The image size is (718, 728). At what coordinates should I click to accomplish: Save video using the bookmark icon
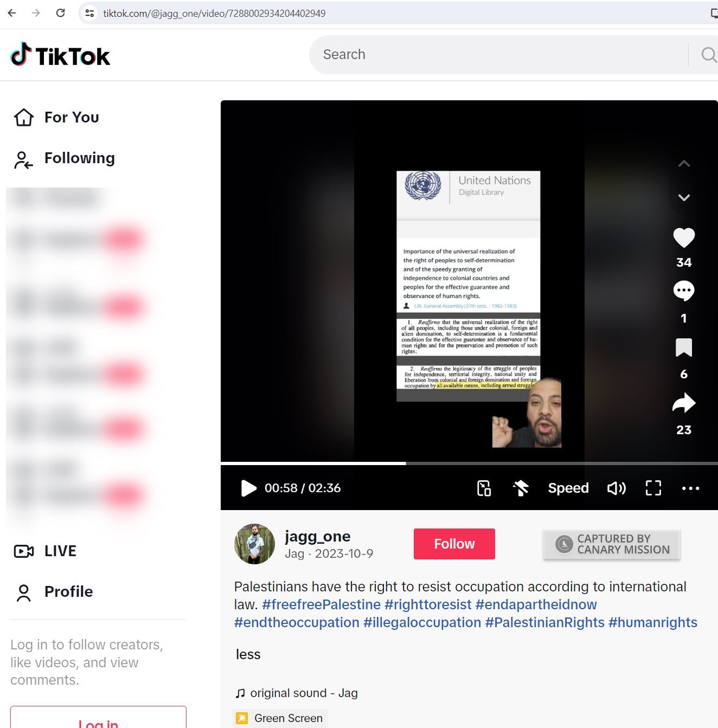point(684,347)
